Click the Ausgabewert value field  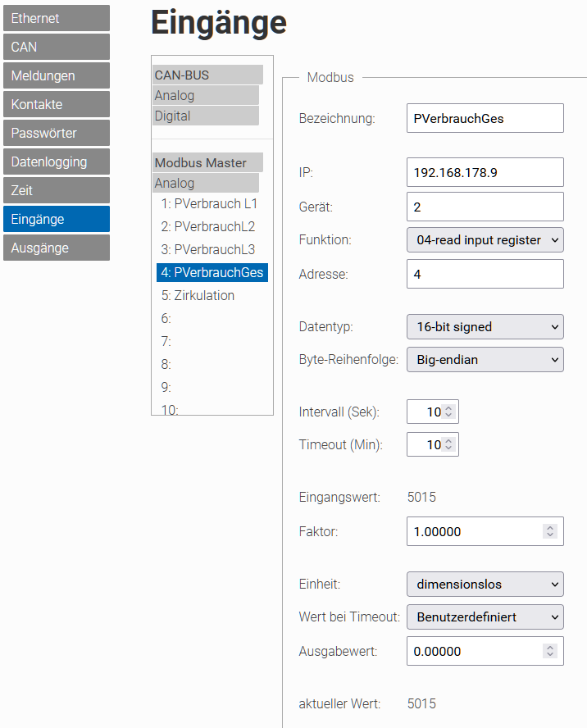(x=485, y=651)
